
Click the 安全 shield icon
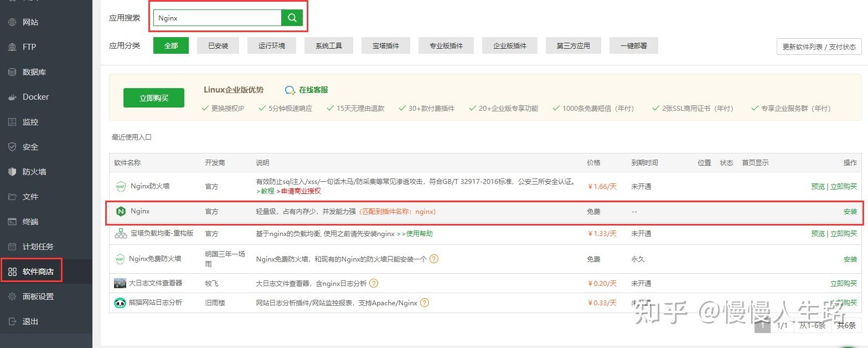tap(12, 147)
